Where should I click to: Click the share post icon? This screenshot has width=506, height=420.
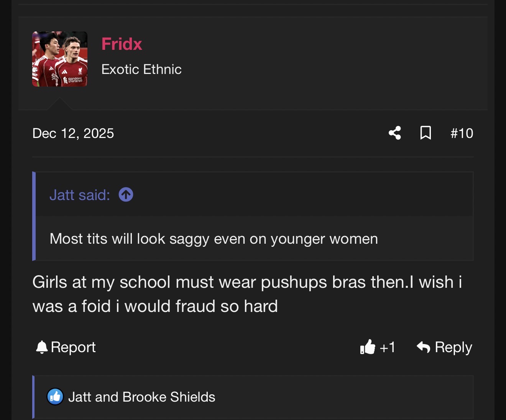click(395, 133)
